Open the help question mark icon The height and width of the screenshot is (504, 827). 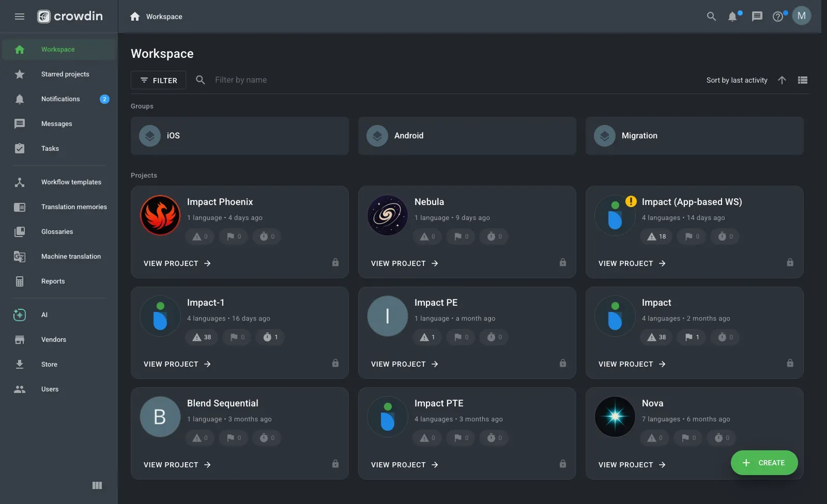(778, 16)
